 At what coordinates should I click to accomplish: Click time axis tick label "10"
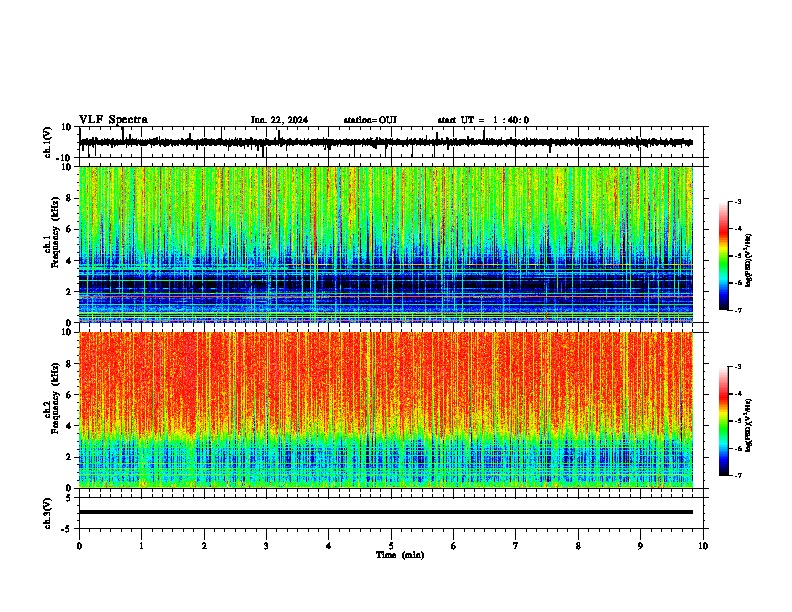703,546
